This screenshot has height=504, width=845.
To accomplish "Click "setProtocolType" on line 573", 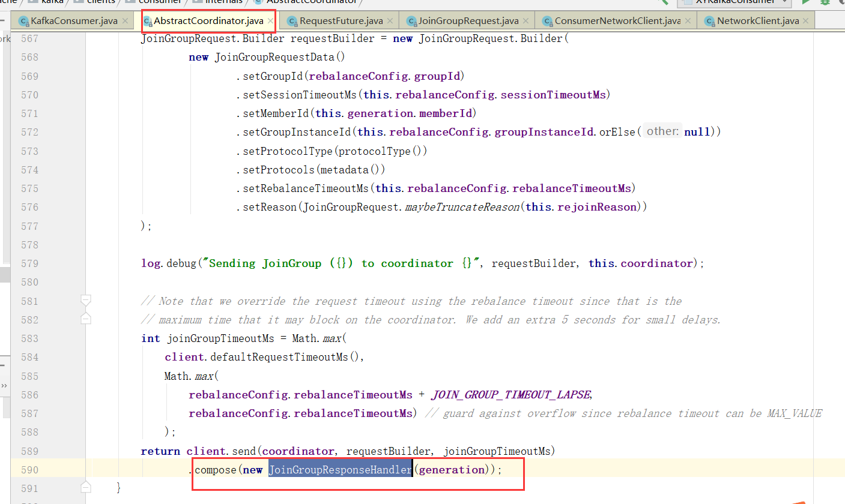I will click(288, 151).
